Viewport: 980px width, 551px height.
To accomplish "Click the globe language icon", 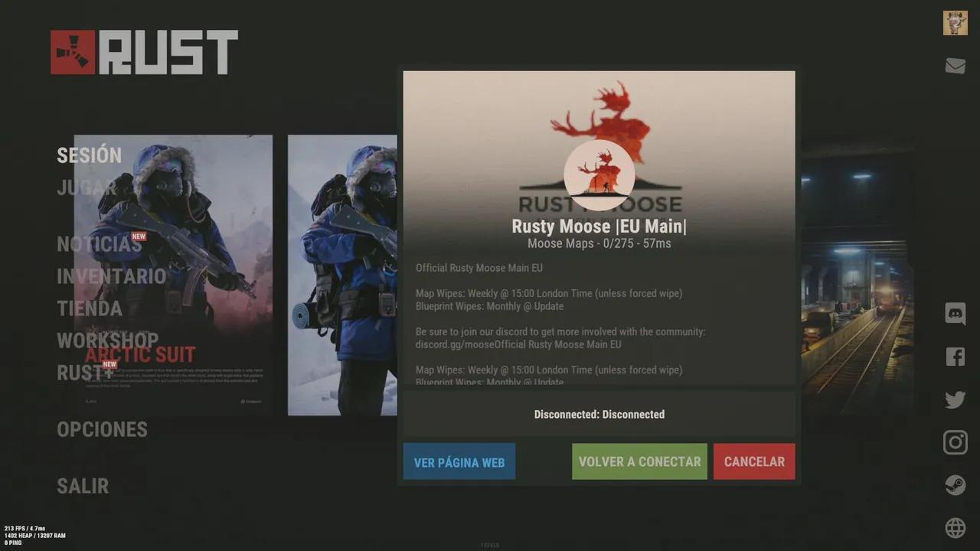I will click(x=955, y=528).
